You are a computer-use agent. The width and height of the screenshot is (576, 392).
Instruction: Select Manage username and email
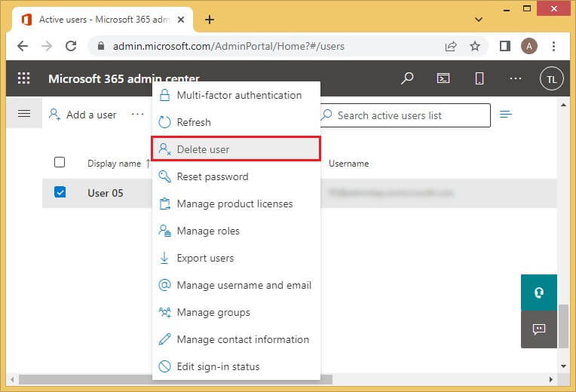[x=236, y=286]
